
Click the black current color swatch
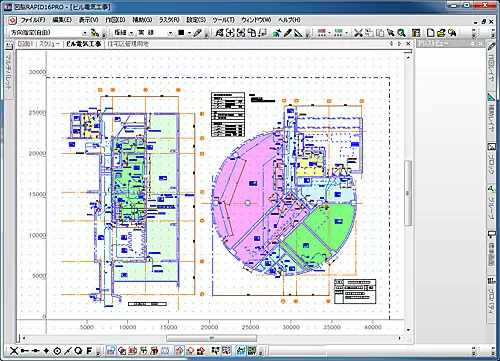181,33
